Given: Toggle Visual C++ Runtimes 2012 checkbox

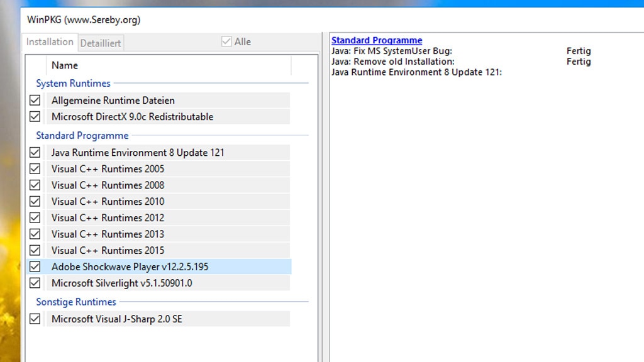Looking at the screenshot, I should pyautogui.click(x=35, y=217).
